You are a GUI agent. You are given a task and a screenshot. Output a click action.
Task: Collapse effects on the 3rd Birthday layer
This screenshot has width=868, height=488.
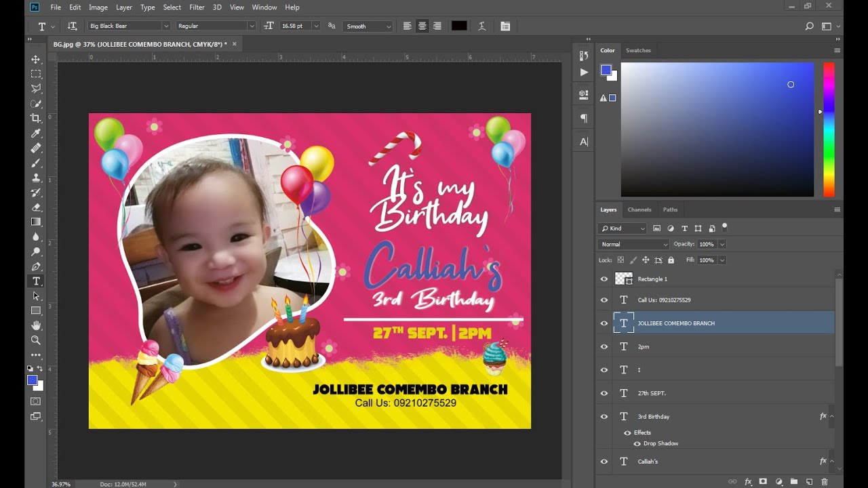[832, 416]
